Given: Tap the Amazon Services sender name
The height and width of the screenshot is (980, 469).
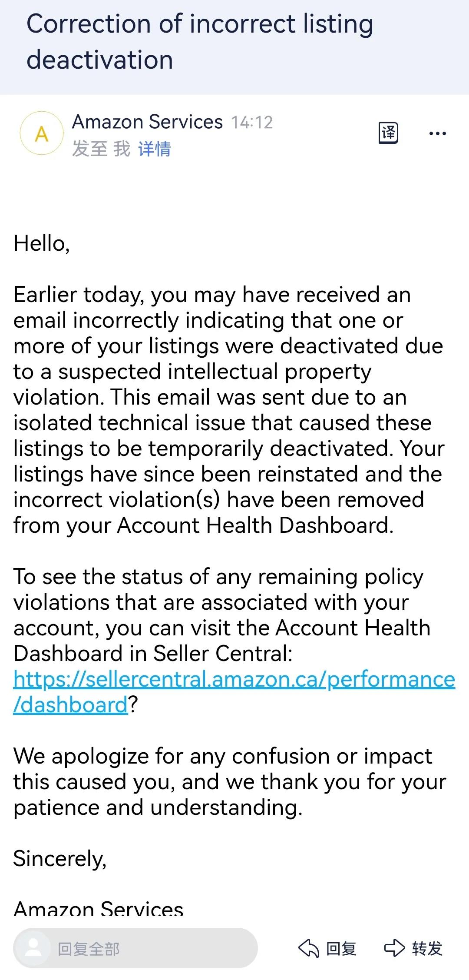Looking at the screenshot, I should (x=147, y=122).
